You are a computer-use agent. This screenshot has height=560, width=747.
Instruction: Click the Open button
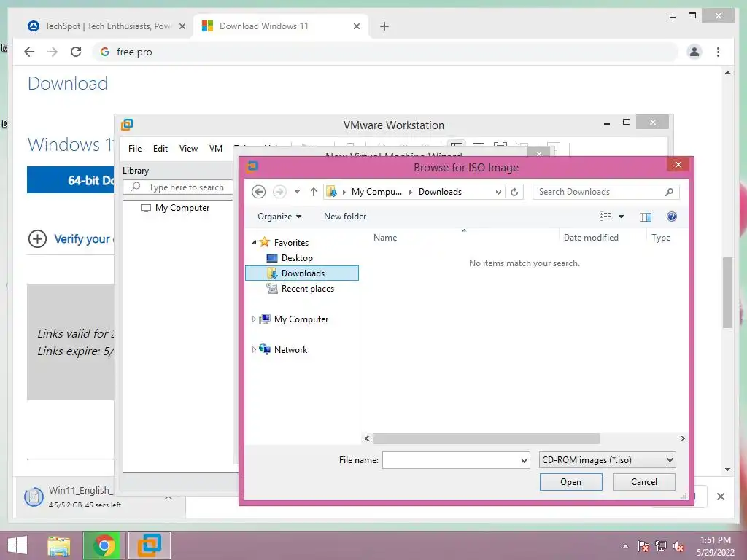(570, 482)
